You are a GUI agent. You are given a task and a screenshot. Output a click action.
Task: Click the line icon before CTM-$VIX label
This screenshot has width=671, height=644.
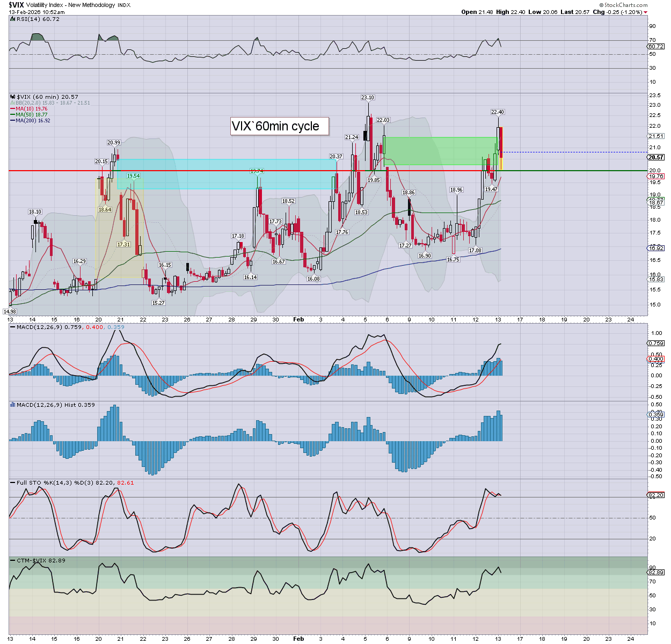12,561
